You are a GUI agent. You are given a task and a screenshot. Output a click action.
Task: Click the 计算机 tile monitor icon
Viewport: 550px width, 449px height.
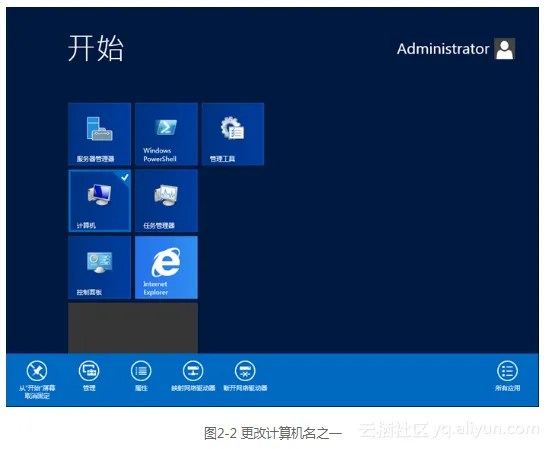pyautogui.click(x=100, y=195)
